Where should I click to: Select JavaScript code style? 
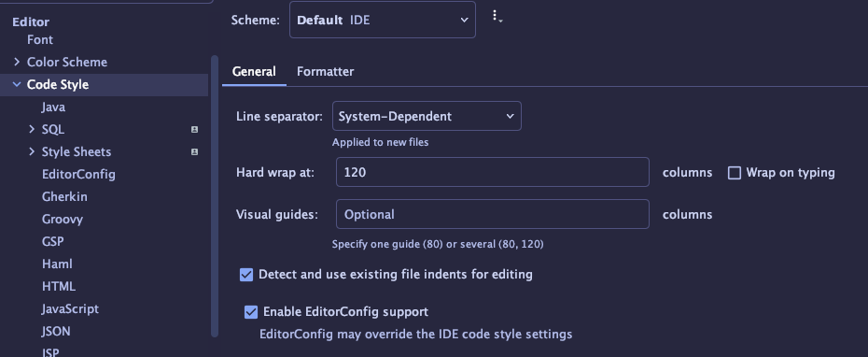coord(70,308)
